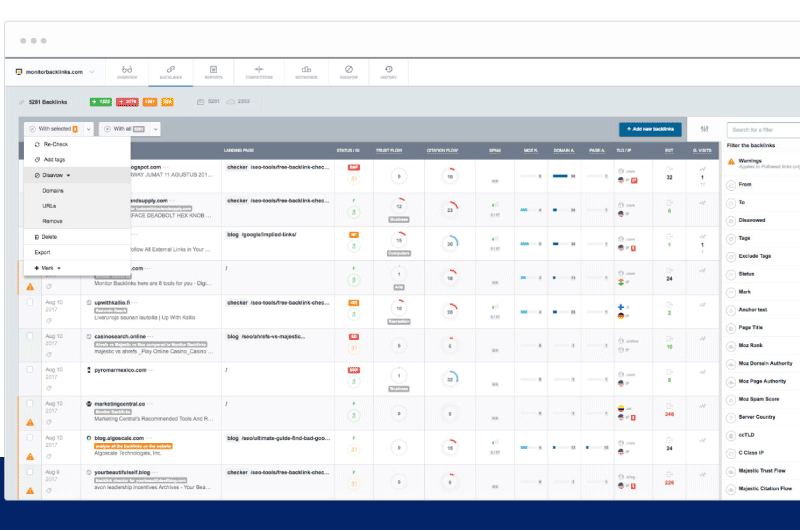
Task: Click Add new backlinks button
Action: pos(650,130)
